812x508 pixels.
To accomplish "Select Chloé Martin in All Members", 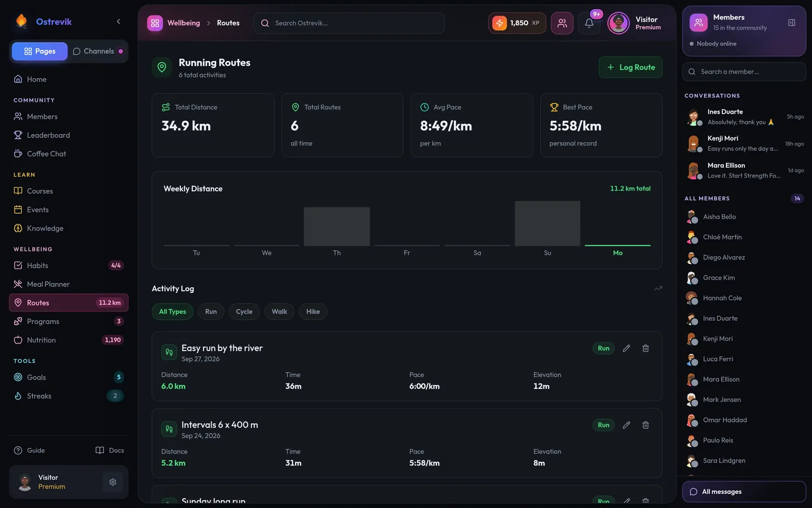I will (x=744, y=237).
